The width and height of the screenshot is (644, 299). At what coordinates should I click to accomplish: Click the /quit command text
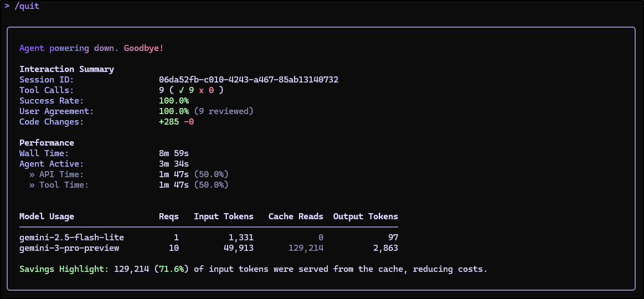[x=27, y=6]
